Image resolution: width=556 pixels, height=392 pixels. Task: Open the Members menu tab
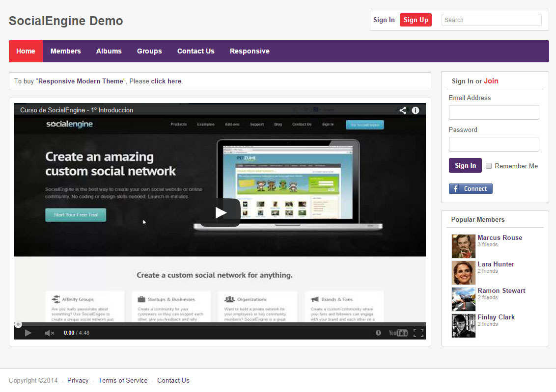[66, 51]
